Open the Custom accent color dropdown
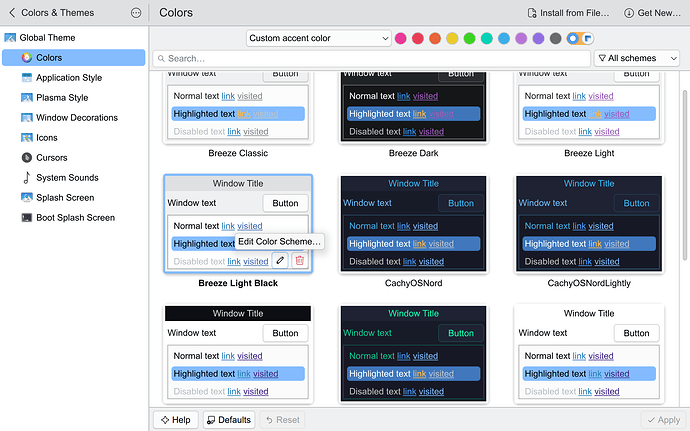Screen dimensions: 690x431 tap(319, 38)
